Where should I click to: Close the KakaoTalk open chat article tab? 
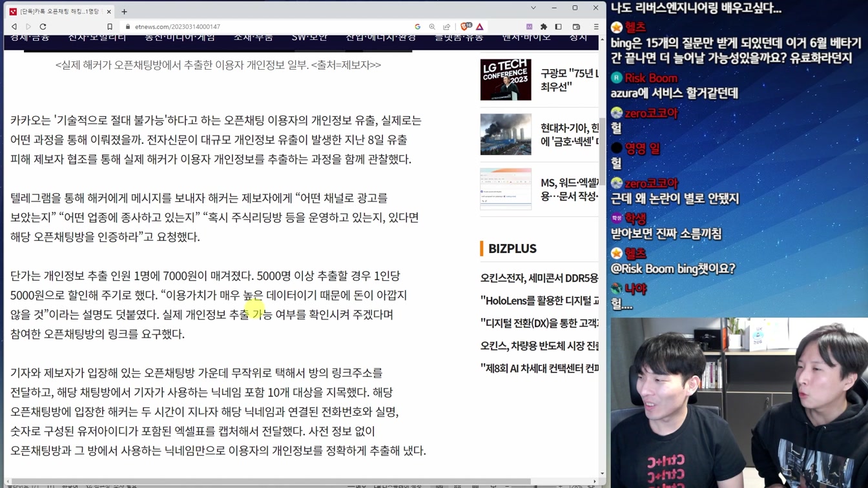click(108, 12)
